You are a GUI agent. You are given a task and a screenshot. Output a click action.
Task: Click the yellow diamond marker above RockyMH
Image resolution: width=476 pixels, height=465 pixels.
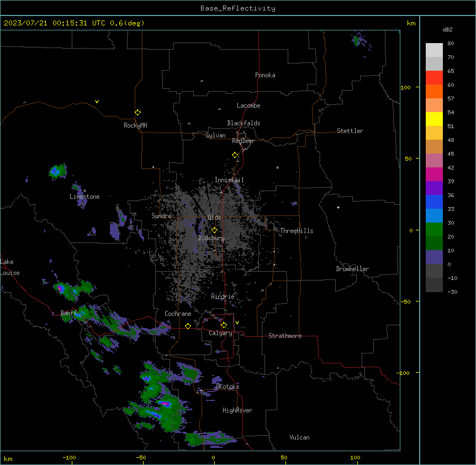pyautogui.click(x=137, y=113)
